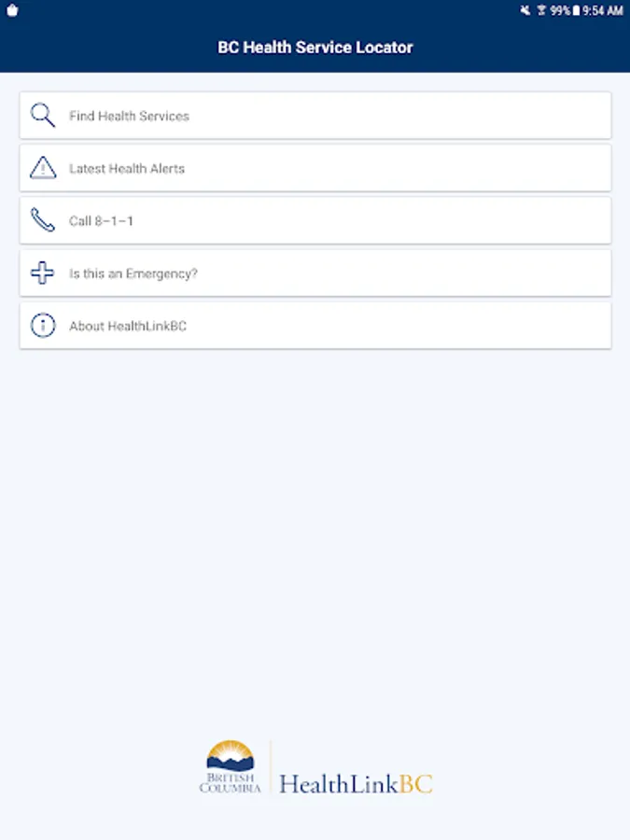Tap the 99% battery percentage text
The image size is (630, 840).
pyautogui.click(x=560, y=10)
